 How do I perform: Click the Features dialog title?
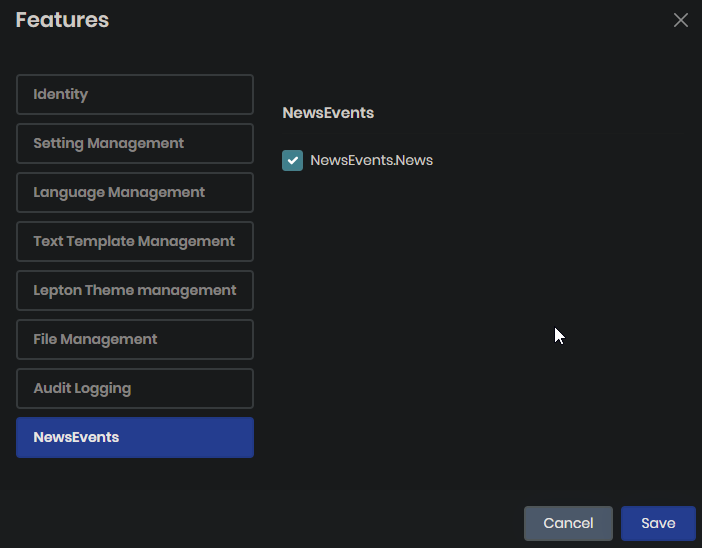point(62,20)
